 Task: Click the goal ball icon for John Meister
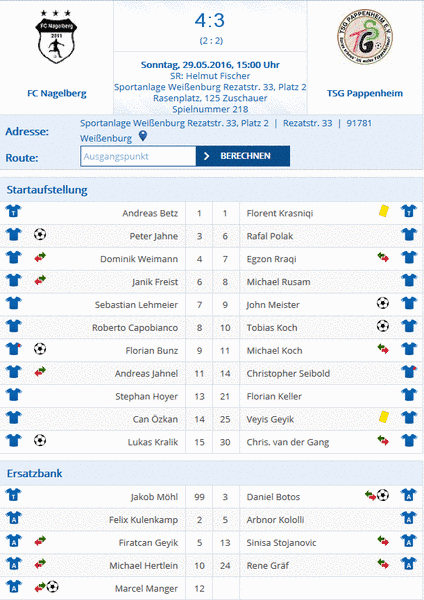(x=383, y=303)
